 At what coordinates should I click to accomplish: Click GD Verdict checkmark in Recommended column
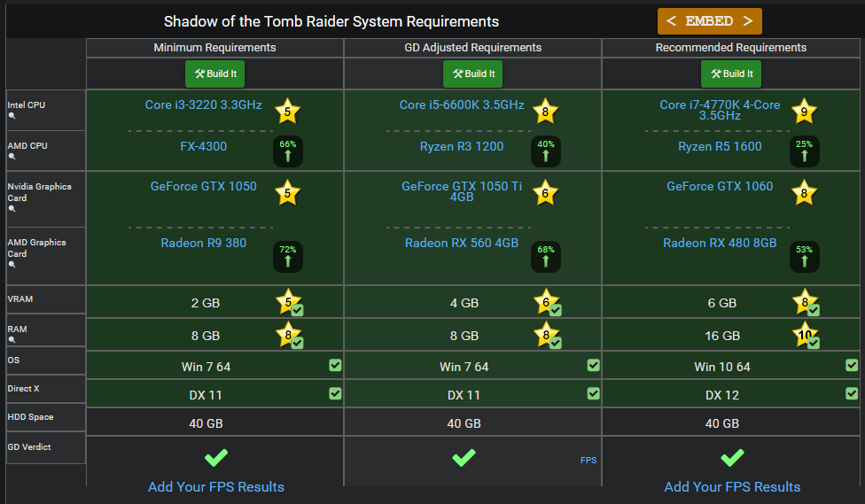(x=732, y=457)
